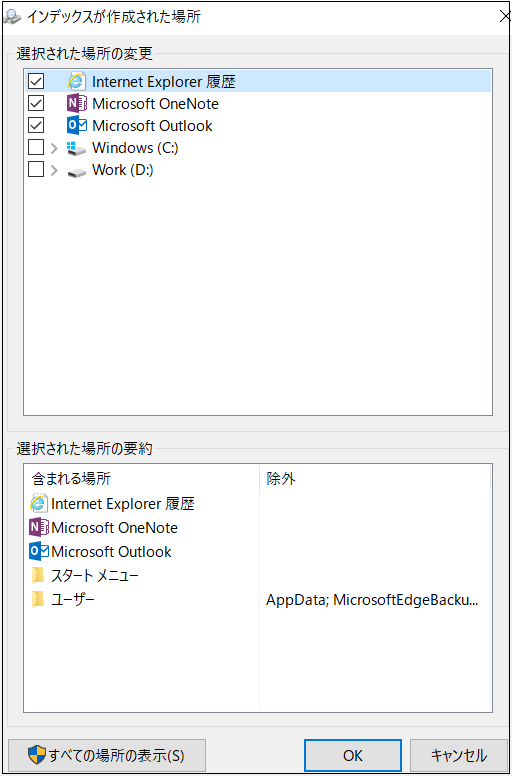
Task: Click the OneNote icon in location tree
Action: coord(76,103)
